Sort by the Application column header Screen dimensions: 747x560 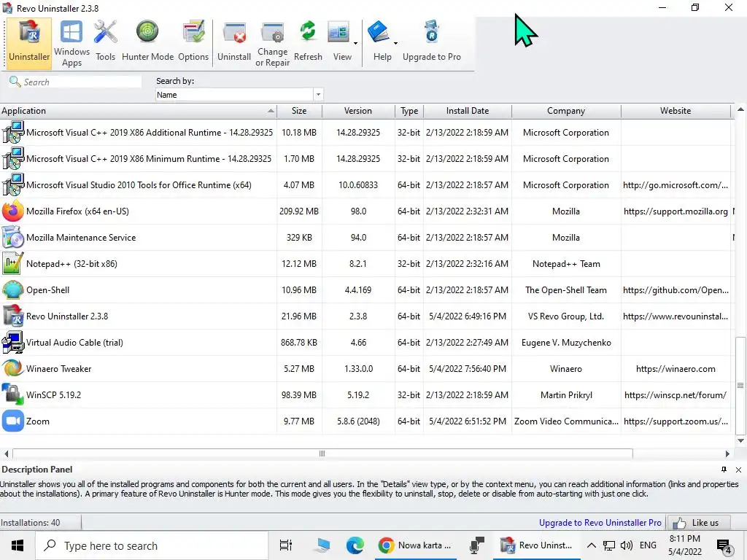pos(138,111)
